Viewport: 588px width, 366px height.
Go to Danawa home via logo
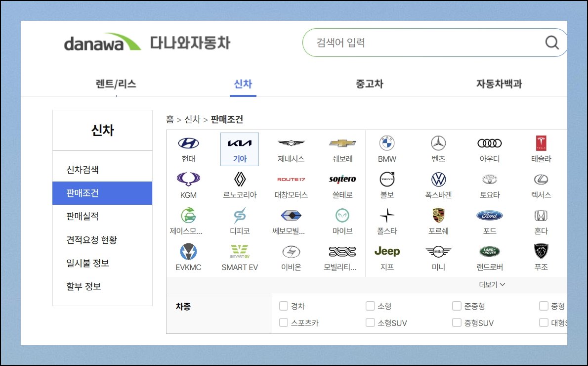click(x=102, y=42)
